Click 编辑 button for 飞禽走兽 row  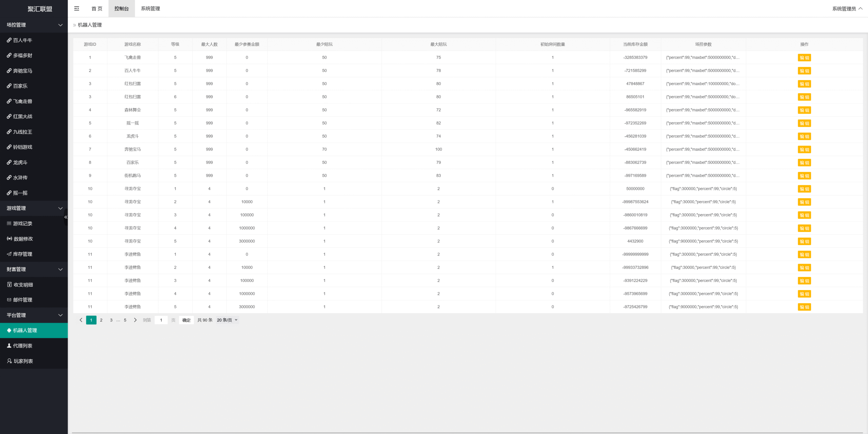(804, 58)
